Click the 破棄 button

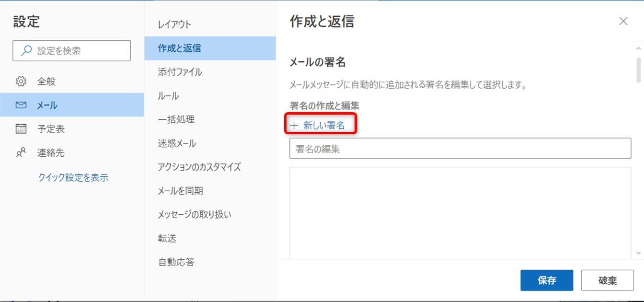[607, 280]
